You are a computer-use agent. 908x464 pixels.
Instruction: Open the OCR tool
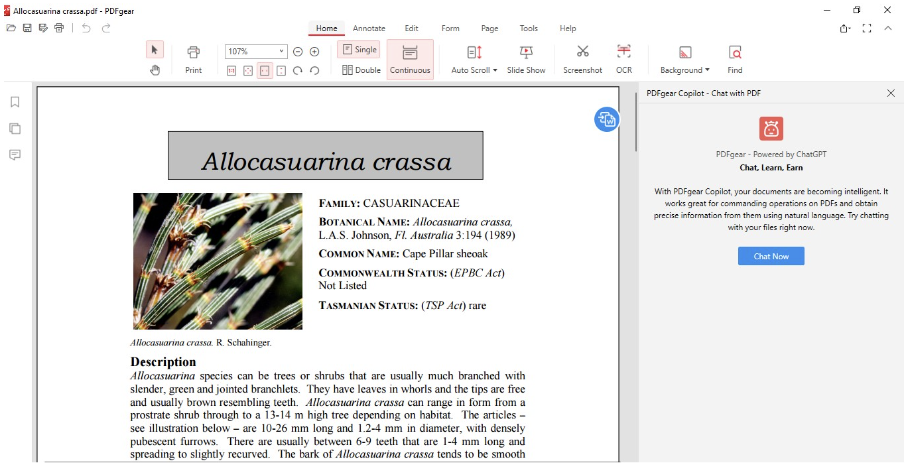pyautogui.click(x=624, y=58)
